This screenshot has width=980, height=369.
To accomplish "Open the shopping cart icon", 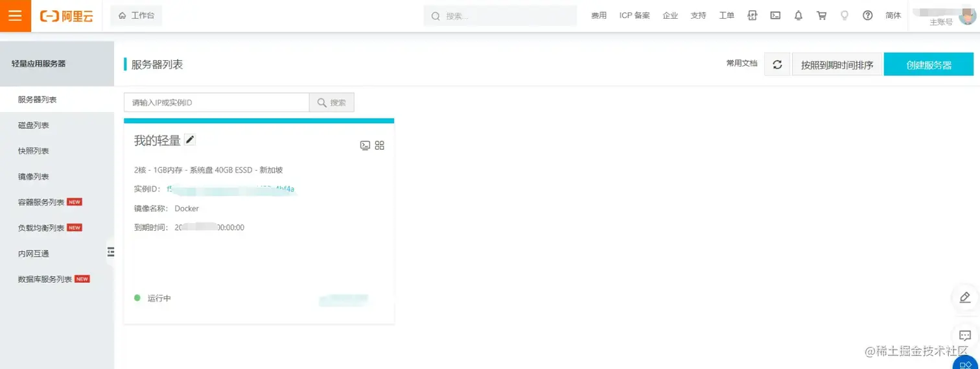I will (x=821, y=16).
